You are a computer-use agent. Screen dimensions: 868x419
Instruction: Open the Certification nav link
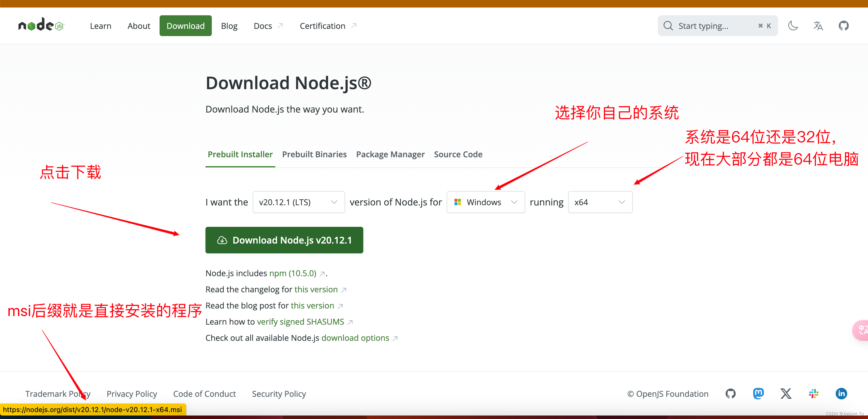pyautogui.click(x=322, y=26)
